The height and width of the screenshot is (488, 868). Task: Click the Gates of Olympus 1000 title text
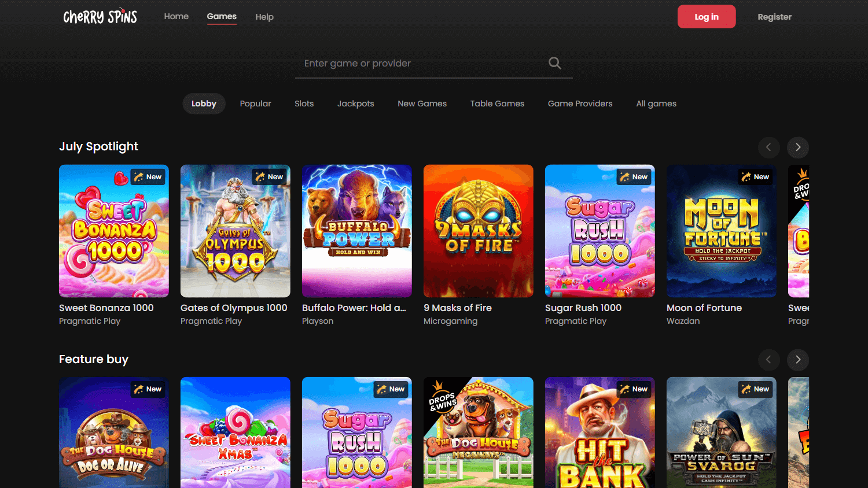(x=234, y=308)
